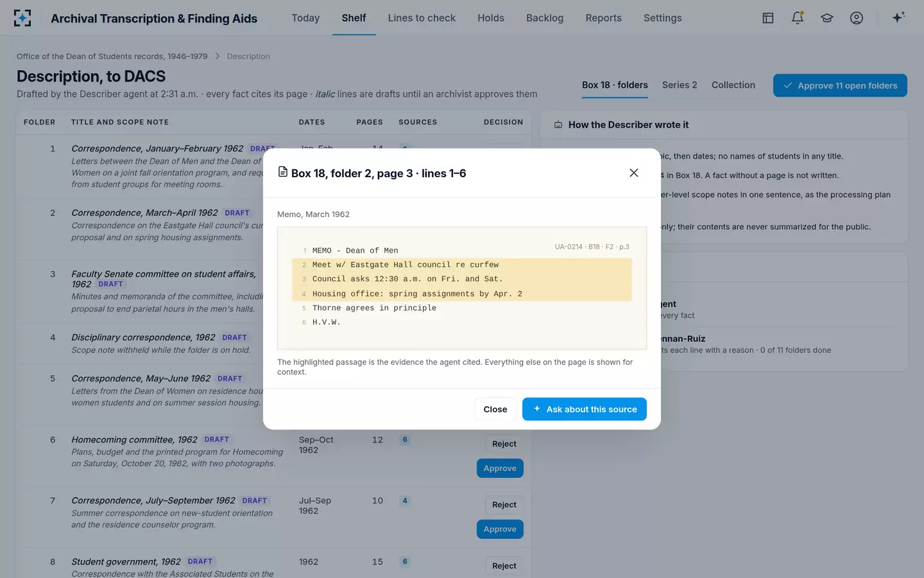Click the Close button in the dialog
Image resolution: width=924 pixels, height=578 pixels.
point(495,409)
